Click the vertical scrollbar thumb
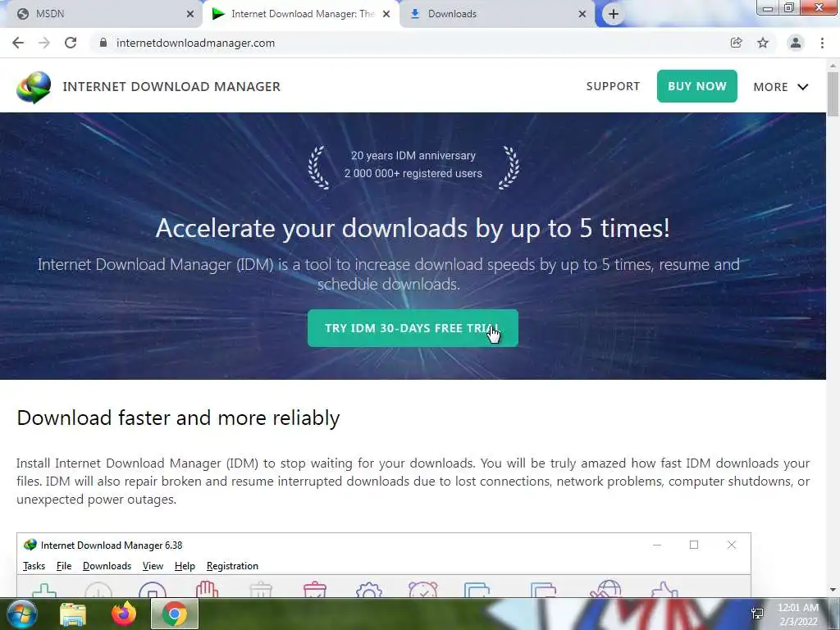Viewport: 840px width, 630px height. coord(833,94)
